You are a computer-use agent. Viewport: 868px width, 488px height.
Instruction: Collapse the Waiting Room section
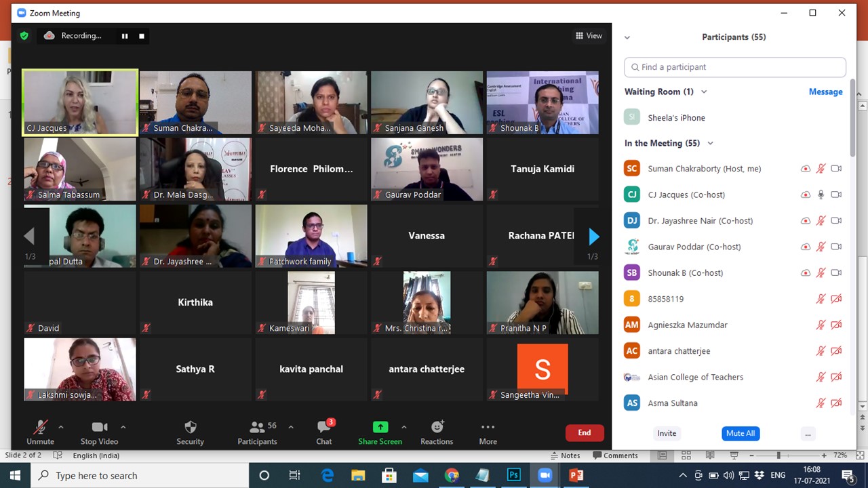click(x=704, y=91)
